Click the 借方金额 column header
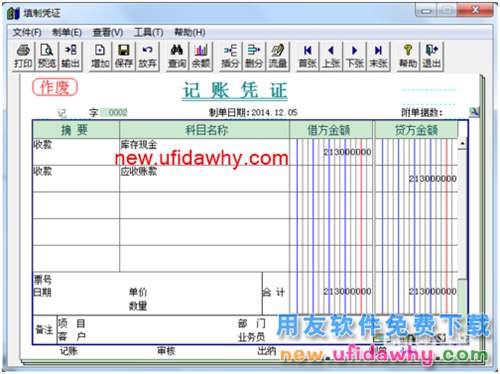Viewport: 500px width, 374px height. point(331,130)
